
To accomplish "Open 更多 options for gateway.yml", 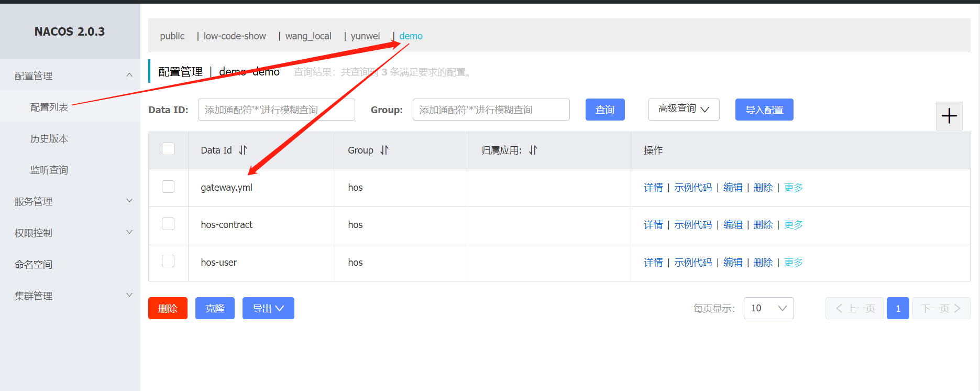I will click(793, 188).
